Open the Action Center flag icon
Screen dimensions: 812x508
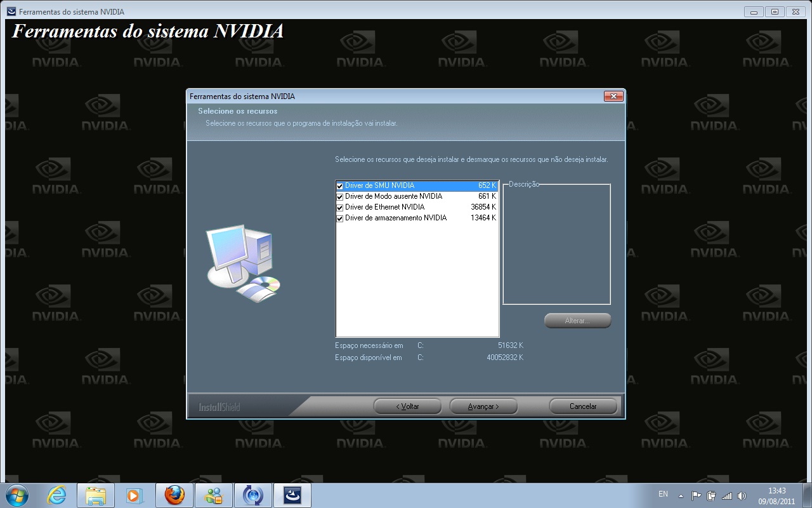tap(697, 495)
